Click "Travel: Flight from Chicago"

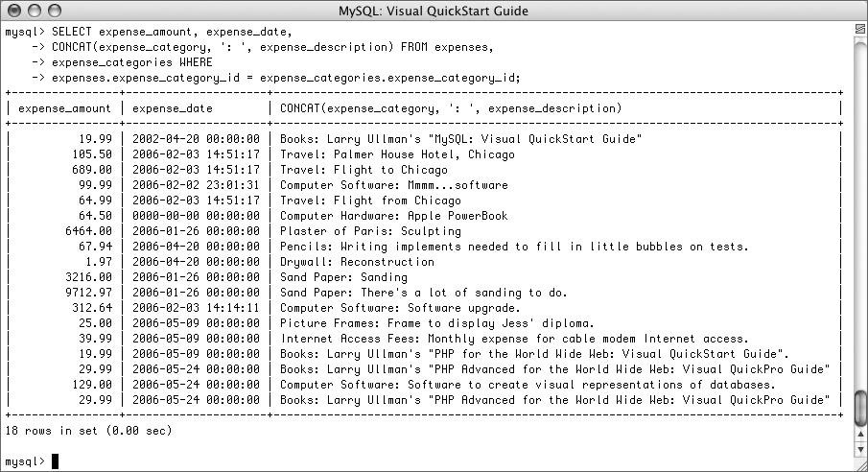(370, 201)
